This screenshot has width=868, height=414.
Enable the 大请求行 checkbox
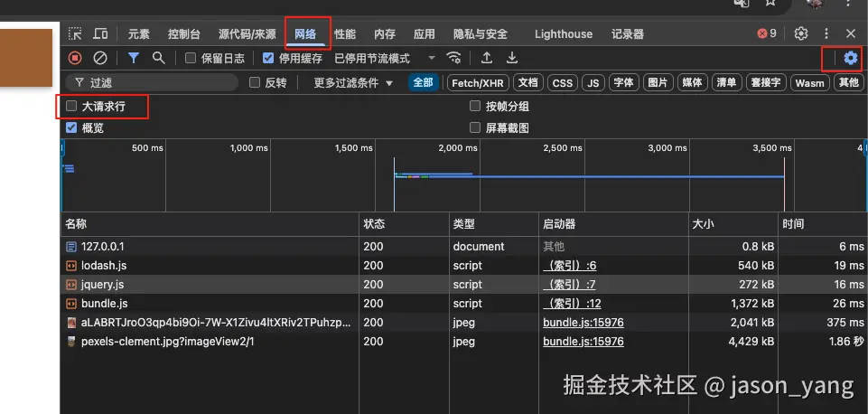pyautogui.click(x=71, y=106)
